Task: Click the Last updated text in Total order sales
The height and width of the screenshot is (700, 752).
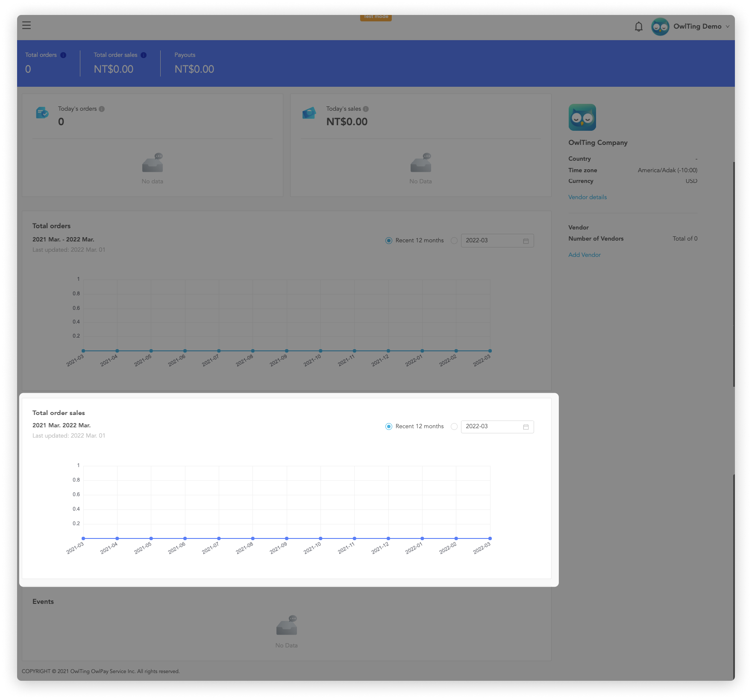Action: pos(69,435)
